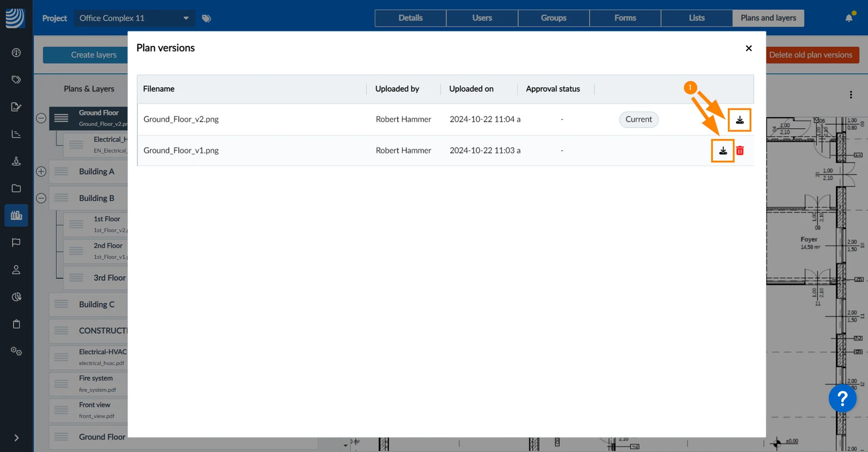Viewport: 868px width, 452px height.
Task: Download the Ground_Floor_v2.png plan version
Action: [739, 120]
